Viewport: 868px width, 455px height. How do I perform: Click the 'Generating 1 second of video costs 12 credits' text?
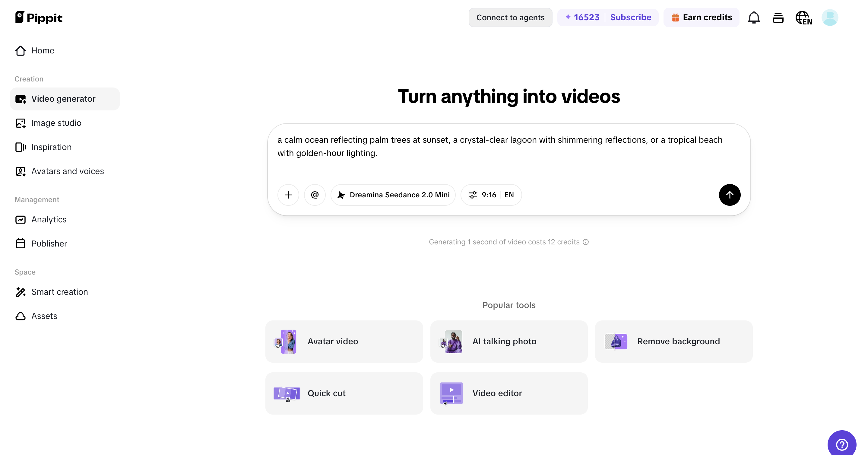click(504, 242)
